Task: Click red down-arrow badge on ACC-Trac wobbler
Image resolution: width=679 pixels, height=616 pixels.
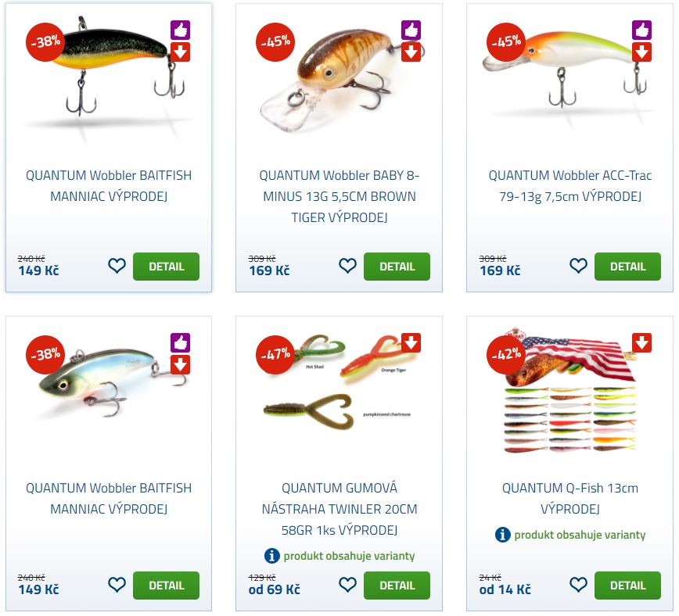Action: [641, 52]
